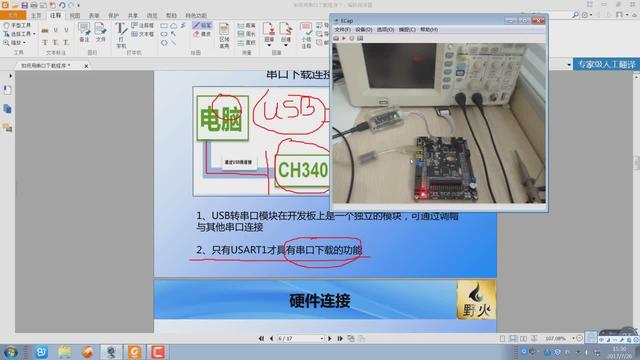Click the red C taskbar icon
Image resolution: width=640 pixels, height=360 pixels.
coord(158,351)
